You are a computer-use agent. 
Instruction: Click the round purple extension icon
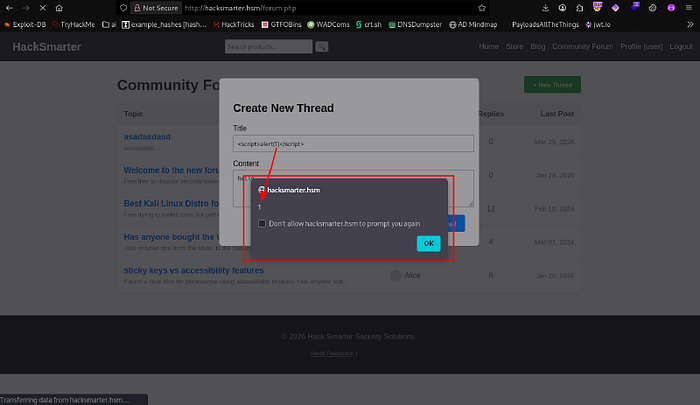pos(671,8)
